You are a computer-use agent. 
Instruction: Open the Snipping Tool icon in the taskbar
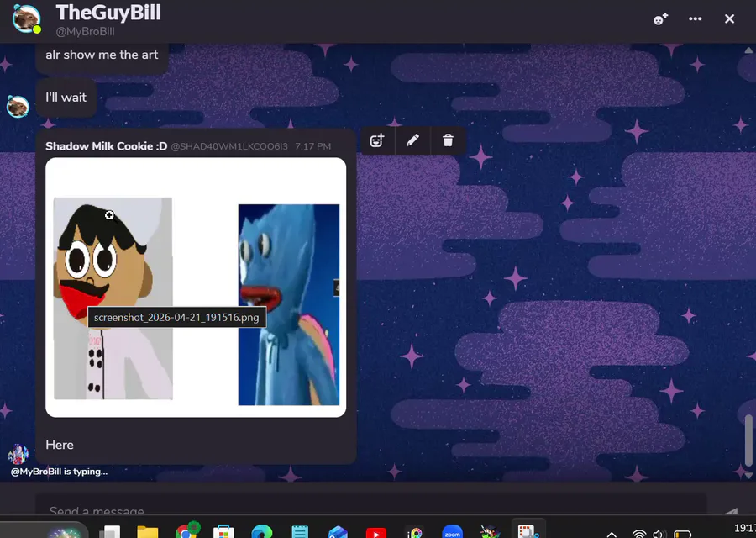(x=528, y=530)
